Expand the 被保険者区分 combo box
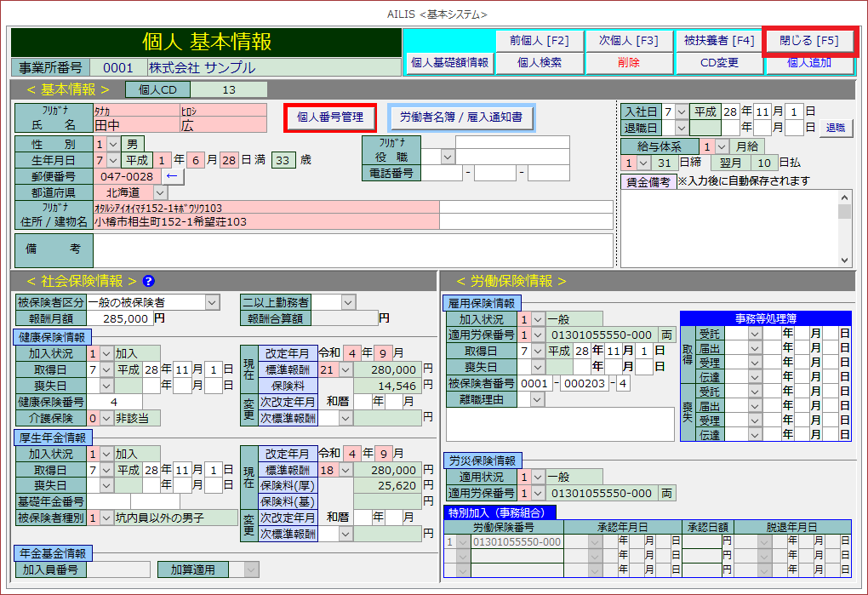 [x=212, y=302]
